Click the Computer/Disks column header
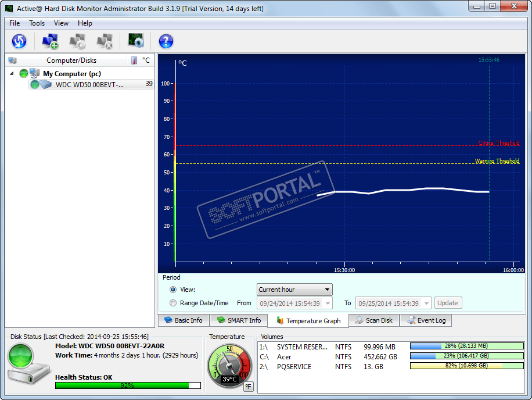 pos(71,60)
